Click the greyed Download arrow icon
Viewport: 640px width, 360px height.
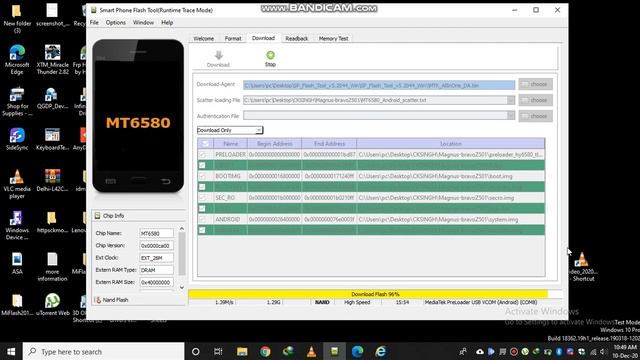point(218,55)
